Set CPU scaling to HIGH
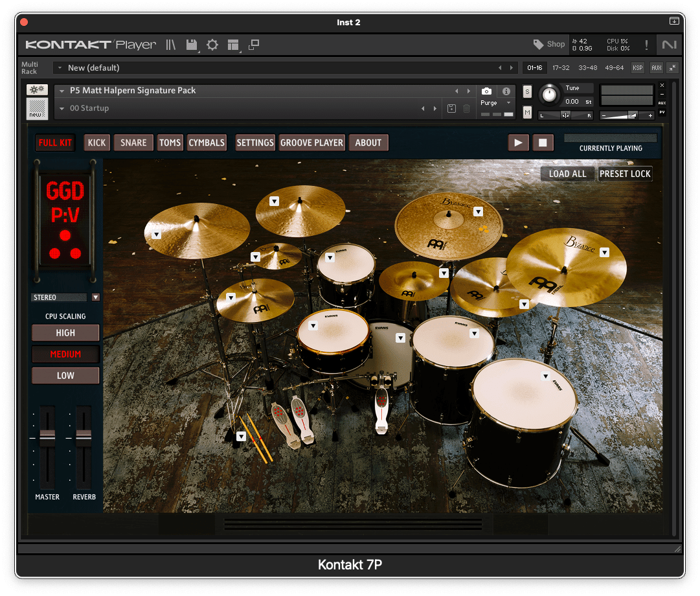This screenshot has height=596, width=700. pos(65,333)
